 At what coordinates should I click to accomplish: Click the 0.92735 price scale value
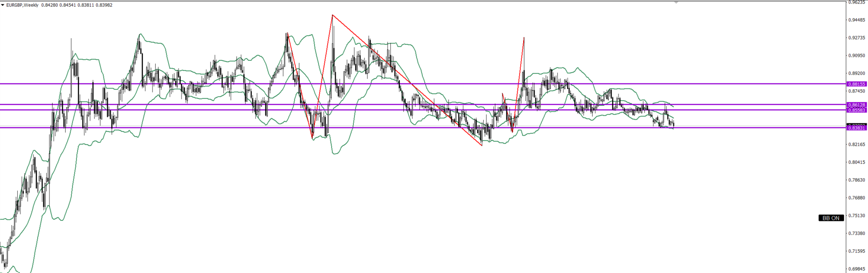coord(857,38)
